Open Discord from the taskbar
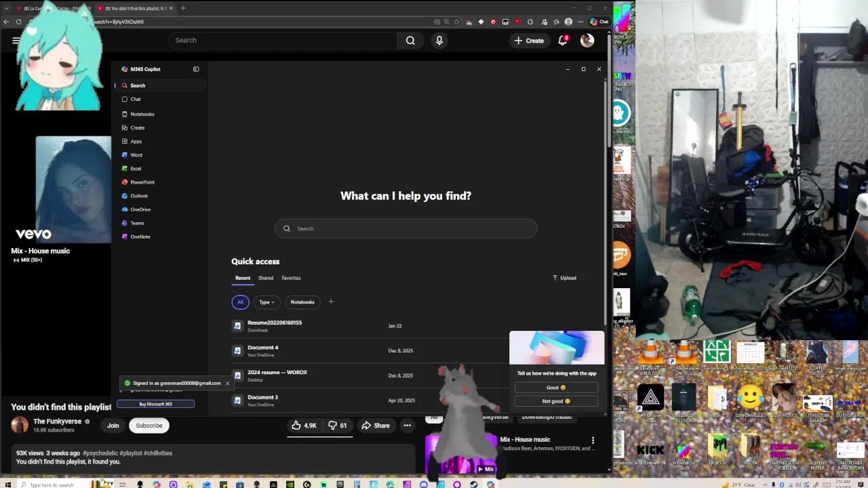This screenshot has width=868, height=488. coord(424,485)
